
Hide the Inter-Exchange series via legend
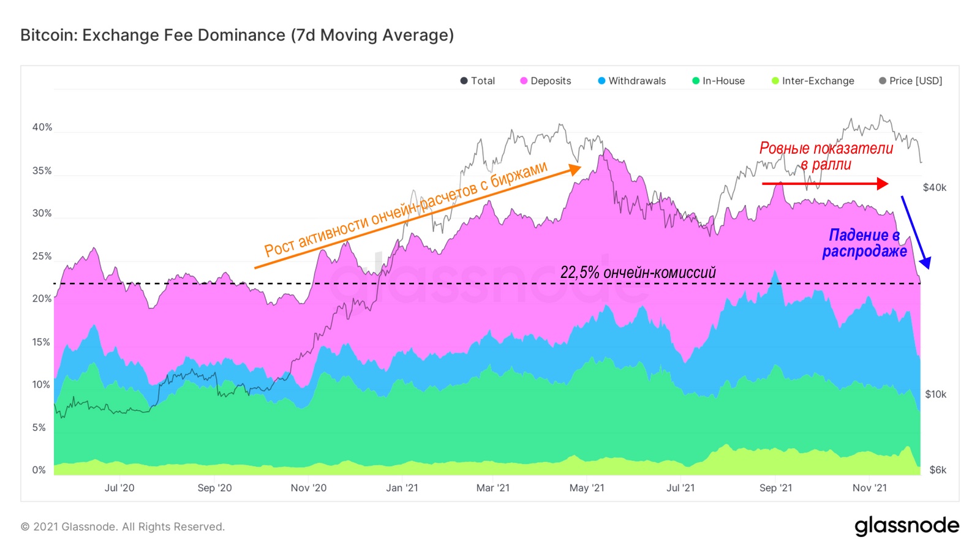813,81
